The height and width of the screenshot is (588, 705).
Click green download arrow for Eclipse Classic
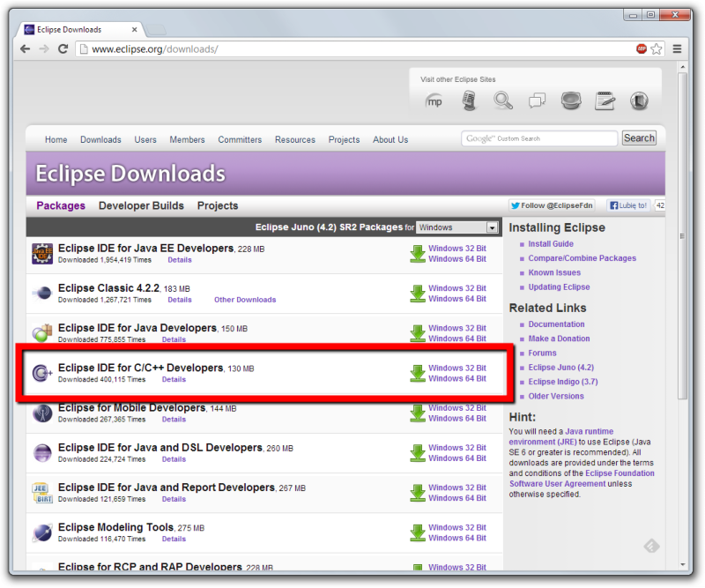coord(418,294)
